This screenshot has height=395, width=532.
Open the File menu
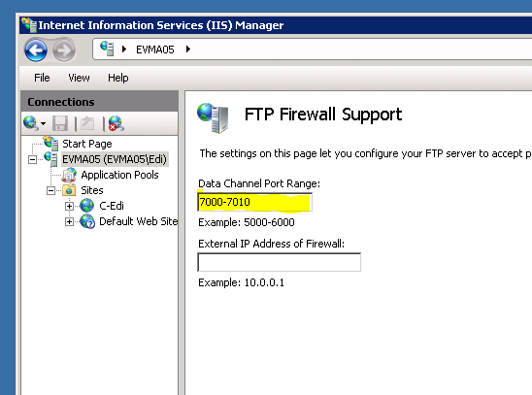42,78
